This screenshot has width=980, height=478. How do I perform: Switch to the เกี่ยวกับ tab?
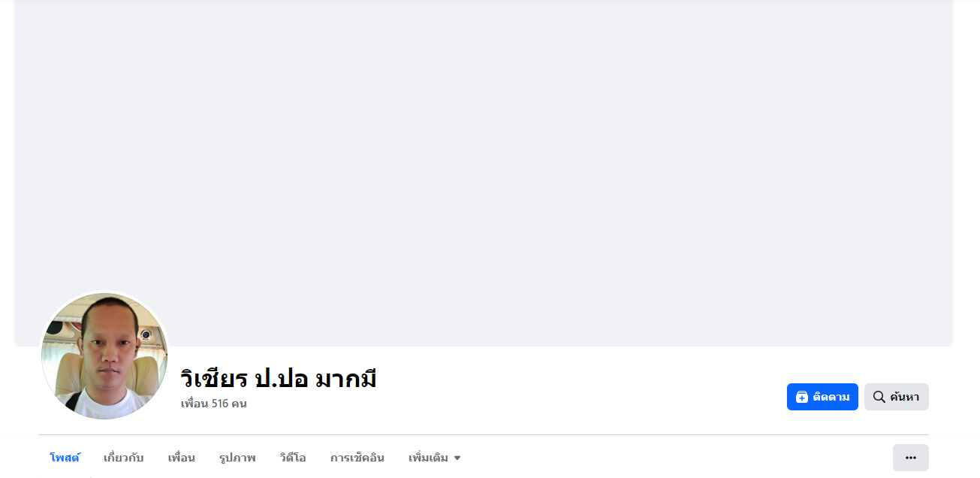click(124, 458)
